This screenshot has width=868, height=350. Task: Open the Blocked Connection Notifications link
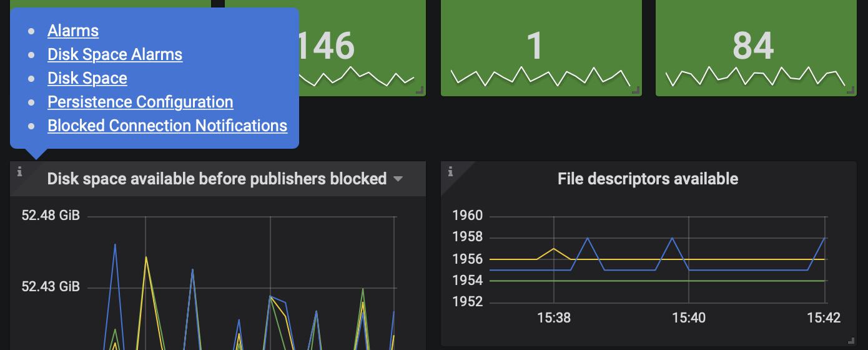167,126
